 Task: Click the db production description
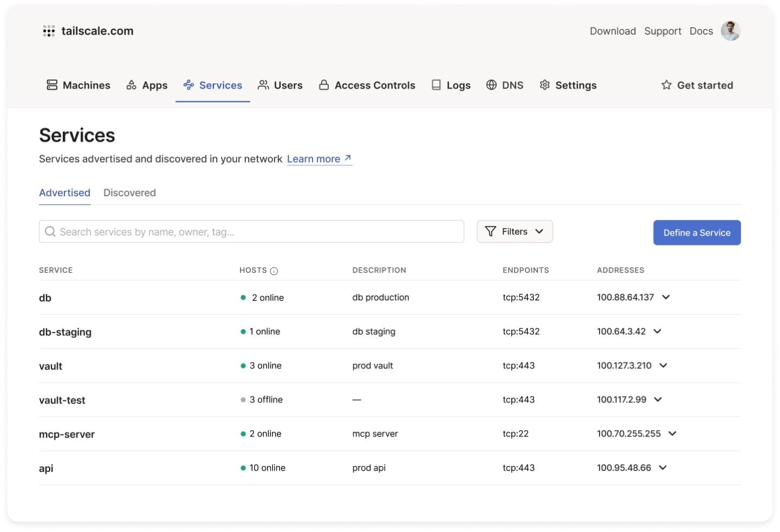[381, 297]
